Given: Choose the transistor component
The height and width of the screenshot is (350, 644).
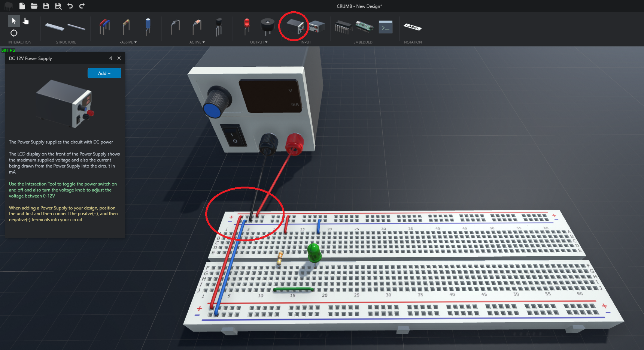Looking at the screenshot, I should [219, 27].
